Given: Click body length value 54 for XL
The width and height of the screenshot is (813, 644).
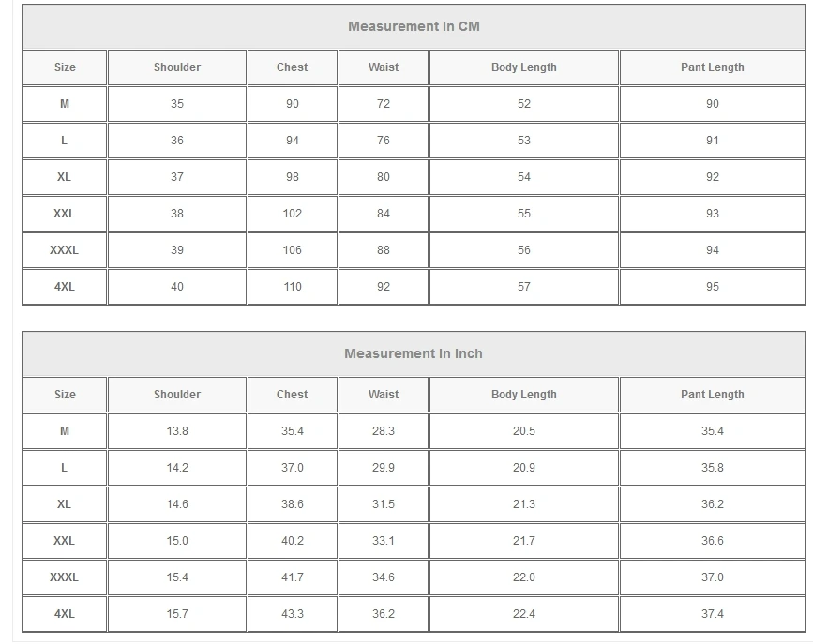Looking at the screenshot, I should [x=523, y=177].
